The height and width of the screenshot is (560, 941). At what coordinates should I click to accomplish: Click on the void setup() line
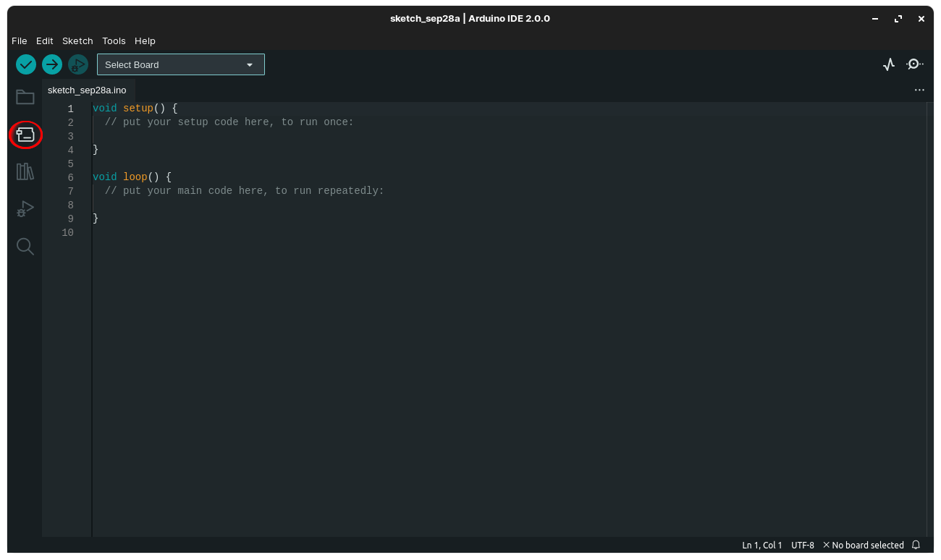(x=135, y=109)
